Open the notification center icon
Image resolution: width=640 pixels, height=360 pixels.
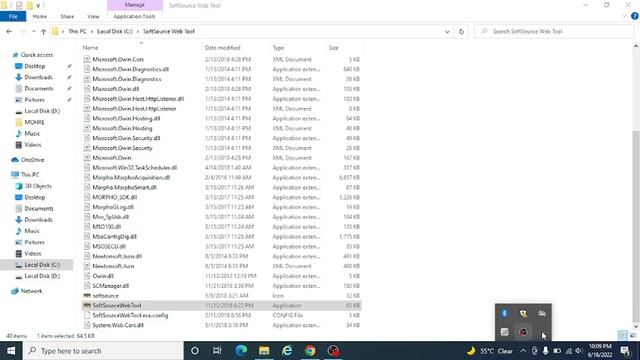[624, 351]
